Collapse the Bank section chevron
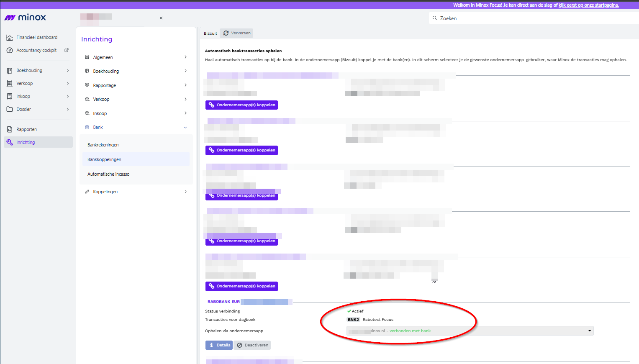 [185, 127]
